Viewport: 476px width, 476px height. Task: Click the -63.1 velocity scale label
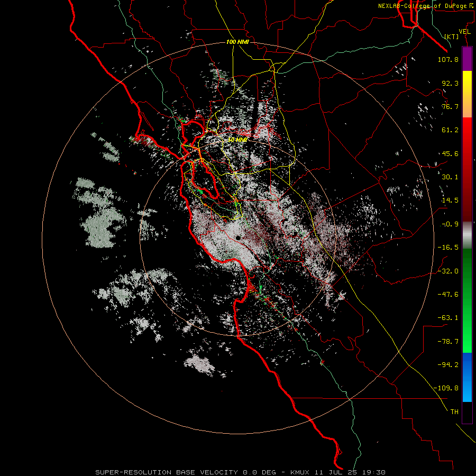[448, 318]
